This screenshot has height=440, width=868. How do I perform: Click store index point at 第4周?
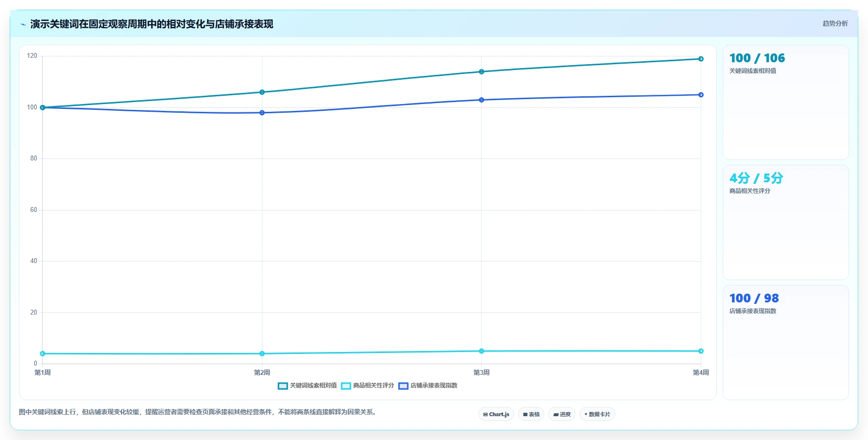[x=701, y=95]
